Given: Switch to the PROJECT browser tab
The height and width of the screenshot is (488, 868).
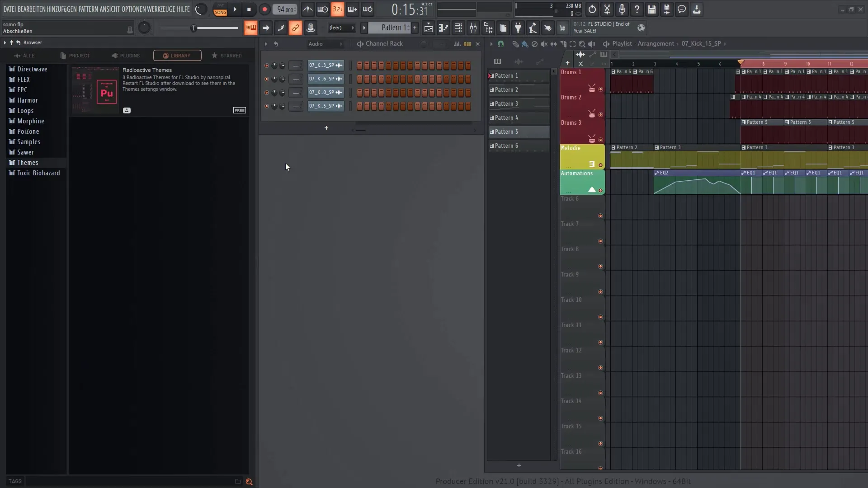Looking at the screenshot, I should (x=75, y=56).
